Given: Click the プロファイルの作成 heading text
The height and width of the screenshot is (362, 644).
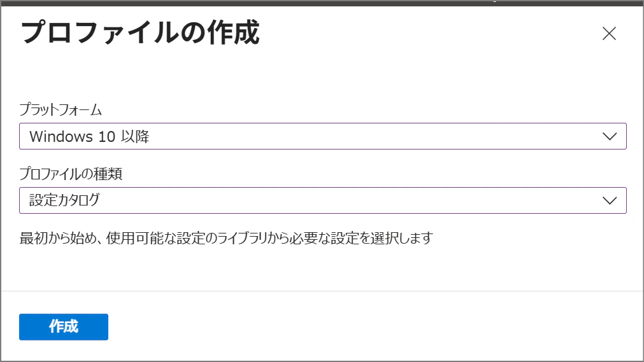Looking at the screenshot, I should pos(141,32).
